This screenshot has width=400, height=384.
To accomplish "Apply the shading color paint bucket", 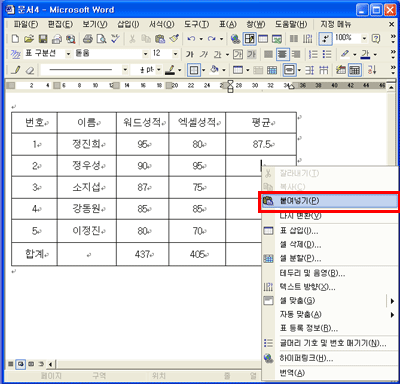I will pos(215,70).
